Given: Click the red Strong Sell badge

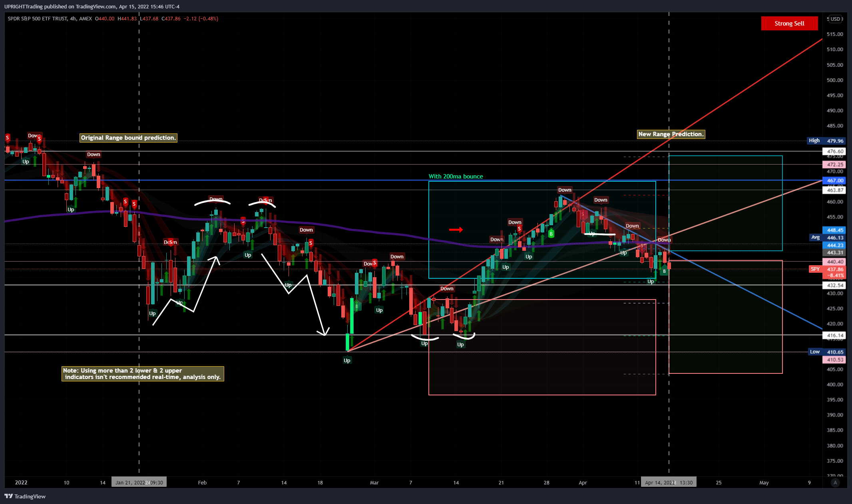Looking at the screenshot, I should pos(789,24).
